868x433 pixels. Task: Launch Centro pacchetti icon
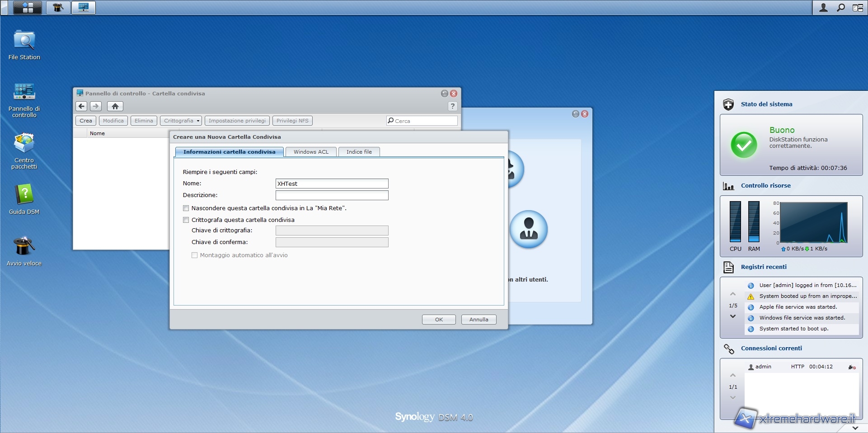tap(24, 144)
